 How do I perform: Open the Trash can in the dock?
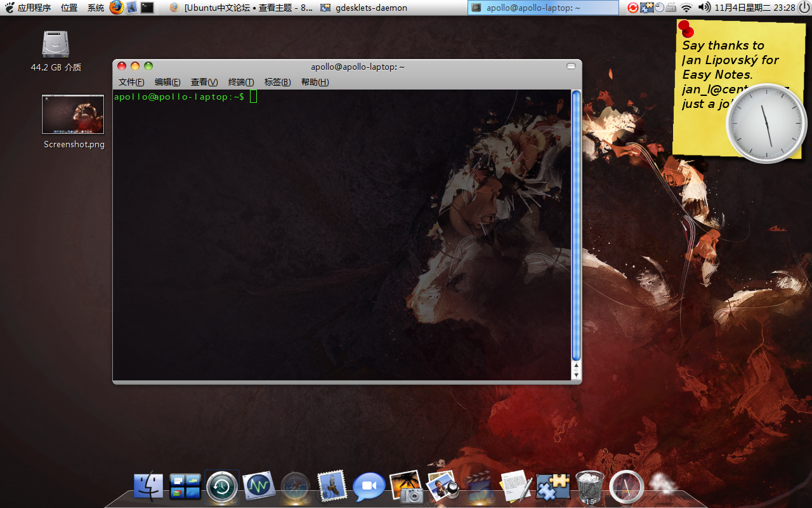590,488
